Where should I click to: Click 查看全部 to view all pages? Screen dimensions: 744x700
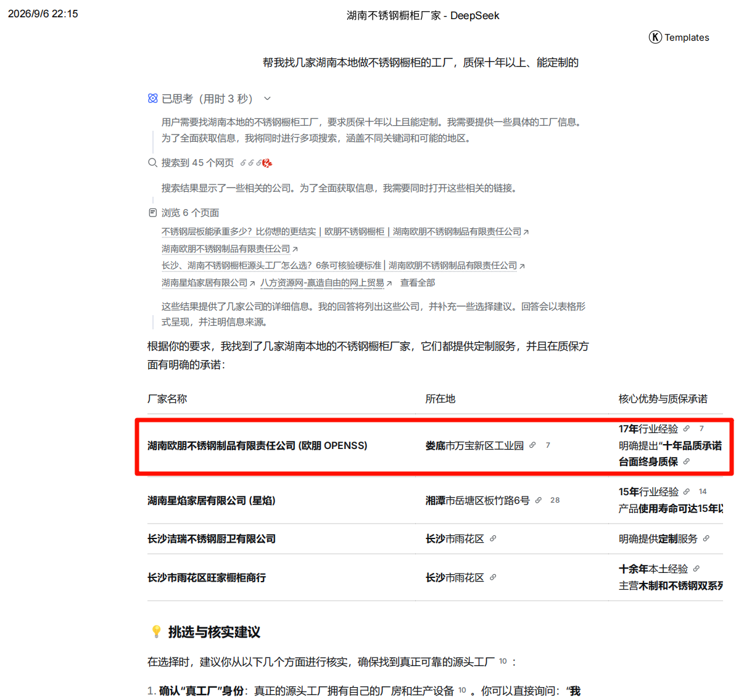point(418,282)
